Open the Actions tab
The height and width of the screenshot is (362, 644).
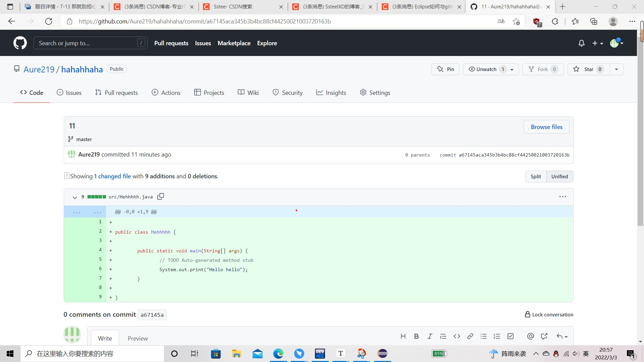click(x=166, y=93)
